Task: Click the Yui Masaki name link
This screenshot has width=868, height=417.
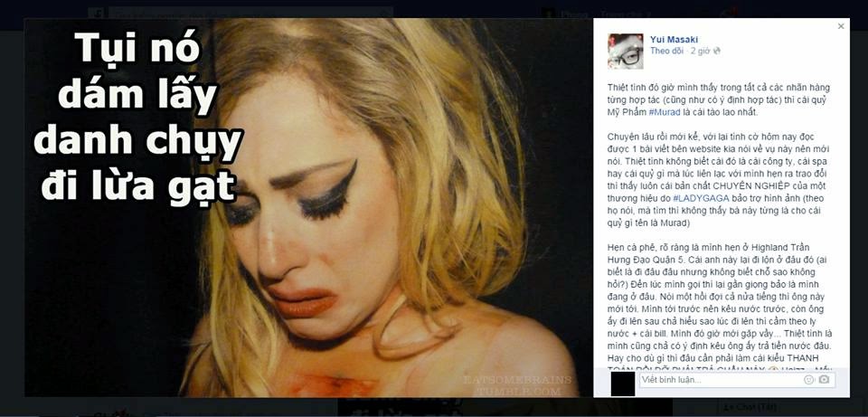Action: coord(674,39)
